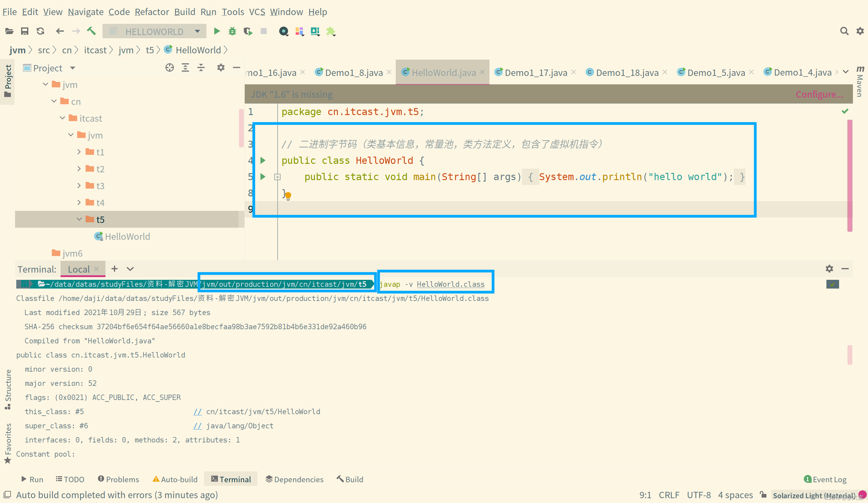Open the Problems tool window tab

click(118, 479)
